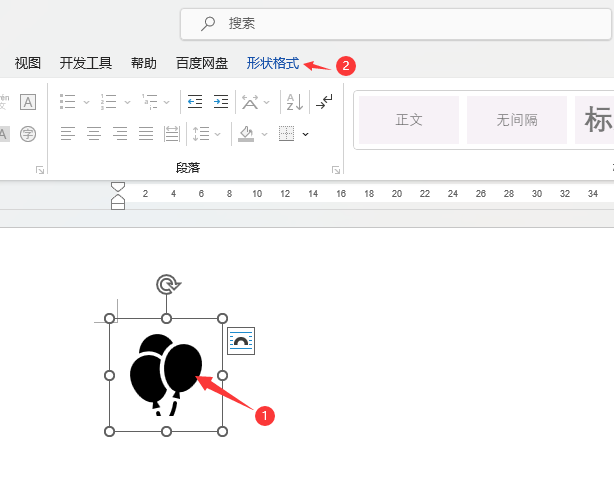The height and width of the screenshot is (493, 614).
Task: Apply the 正文 style
Action: pos(409,120)
